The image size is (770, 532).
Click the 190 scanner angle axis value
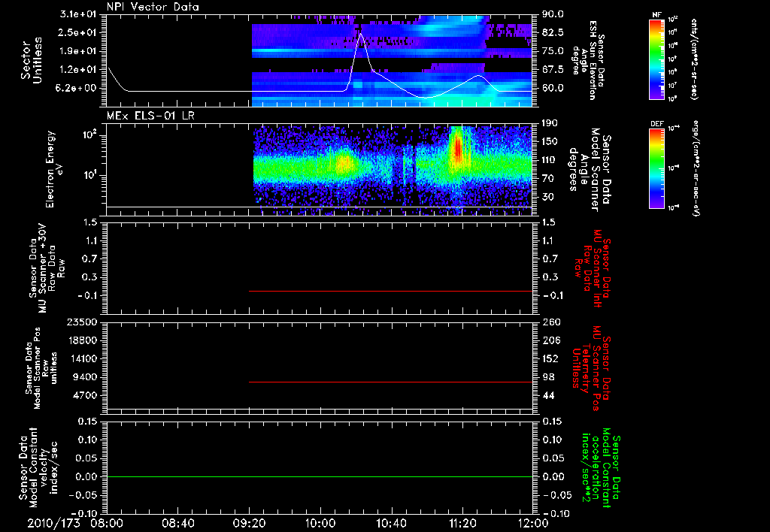pyautogui.click(x=550, y=123)
